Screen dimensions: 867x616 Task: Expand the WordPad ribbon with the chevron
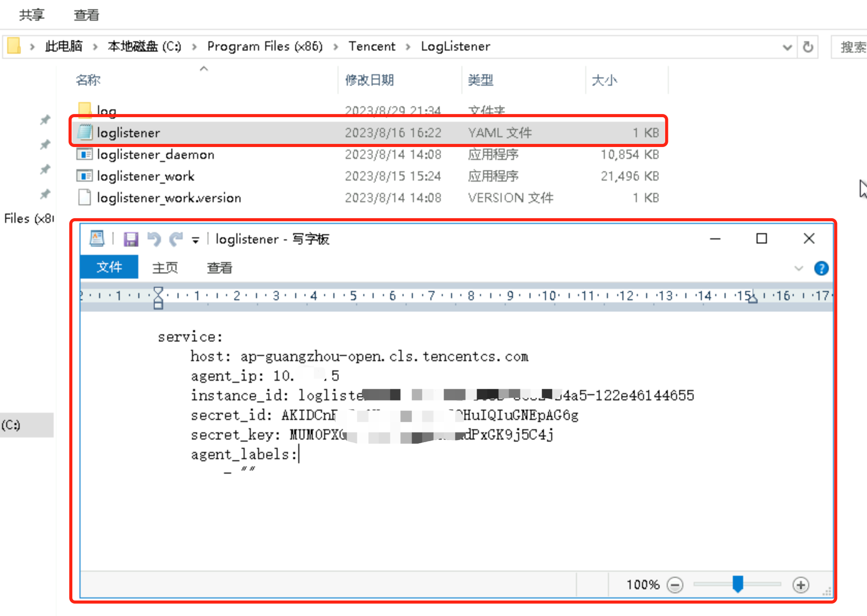(x=799, y=268)
